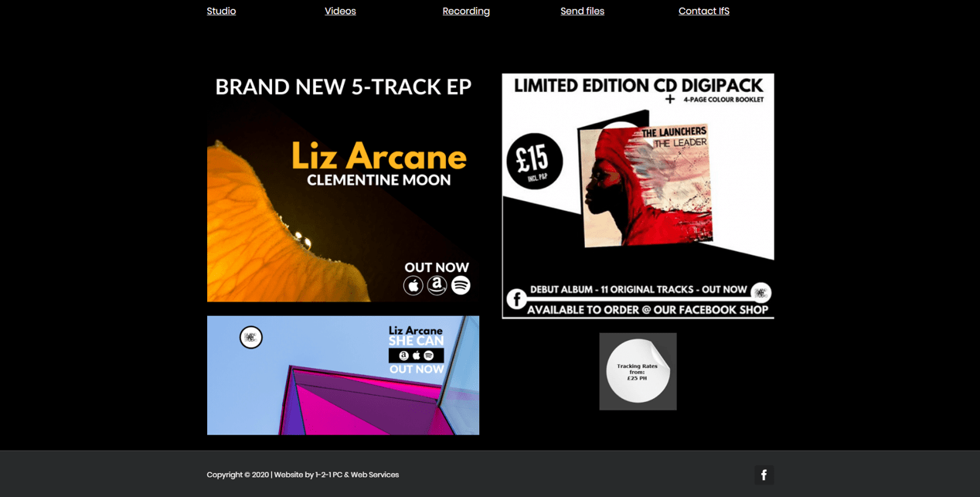
Task: Click round logo at bottom-right of Digipack banner
Action: click(761, 293)
